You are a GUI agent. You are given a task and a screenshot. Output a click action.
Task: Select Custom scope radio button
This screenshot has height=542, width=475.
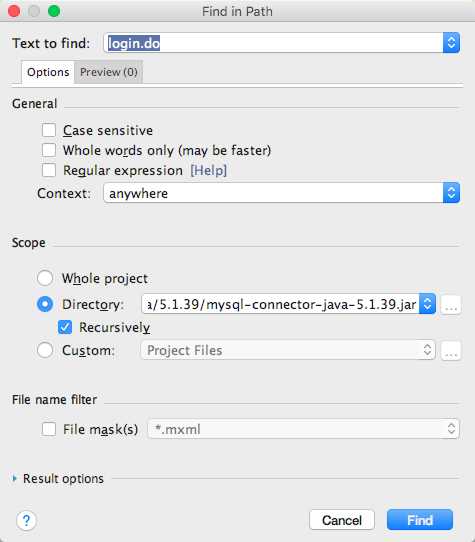click(45, 350)
